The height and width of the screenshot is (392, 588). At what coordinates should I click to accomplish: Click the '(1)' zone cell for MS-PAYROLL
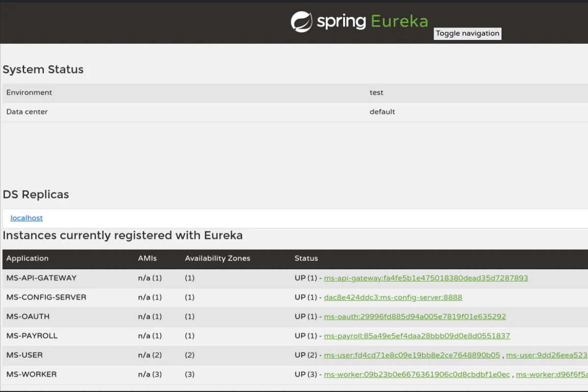(x=190, y=336)
